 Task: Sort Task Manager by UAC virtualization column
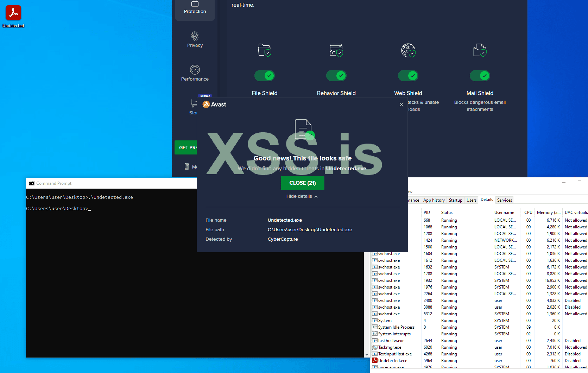[x=576, y=213]
